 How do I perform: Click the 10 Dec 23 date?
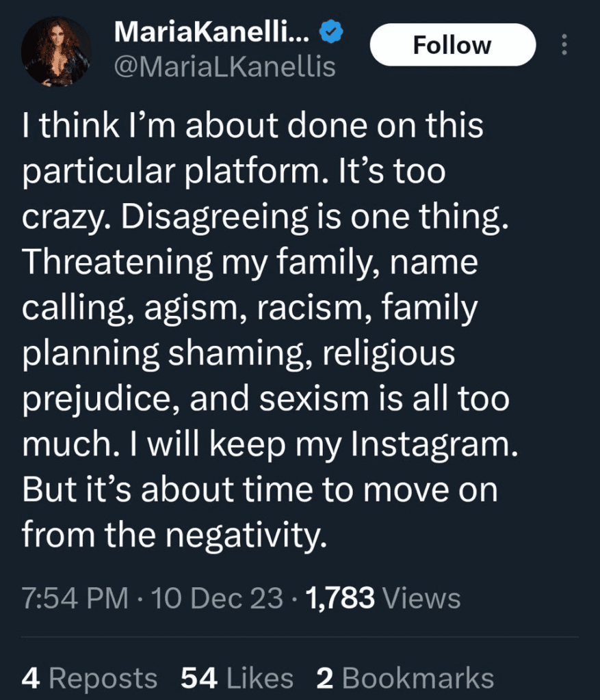[x=218, y=598]
